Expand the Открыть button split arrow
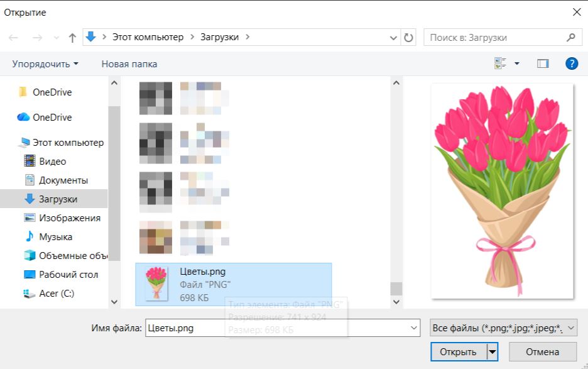 tap(493, 352)
